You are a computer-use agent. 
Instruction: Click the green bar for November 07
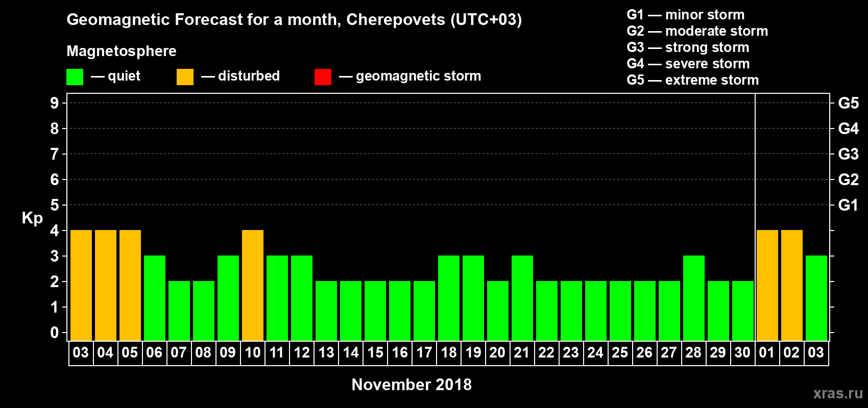179,311
